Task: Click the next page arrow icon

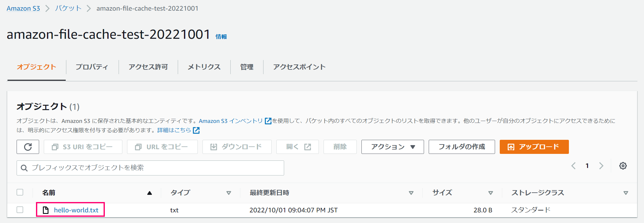Action: point(601,166)
